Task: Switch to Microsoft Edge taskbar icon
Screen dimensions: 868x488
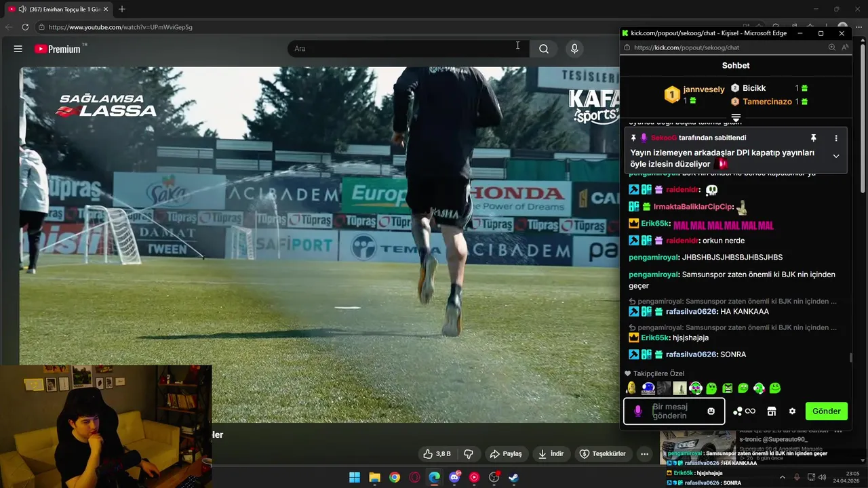Action: pyautogui.click(x=434, y=477)
